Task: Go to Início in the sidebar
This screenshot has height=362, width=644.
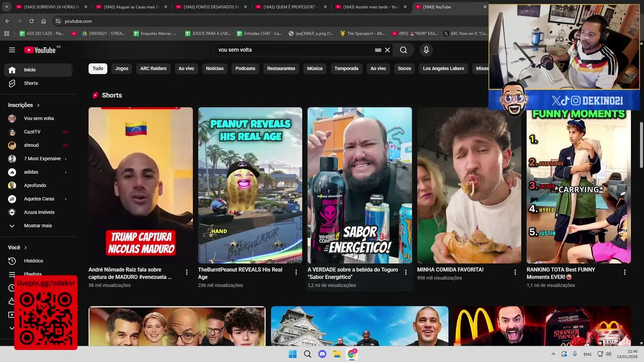Action: click(x=38, y=70)
